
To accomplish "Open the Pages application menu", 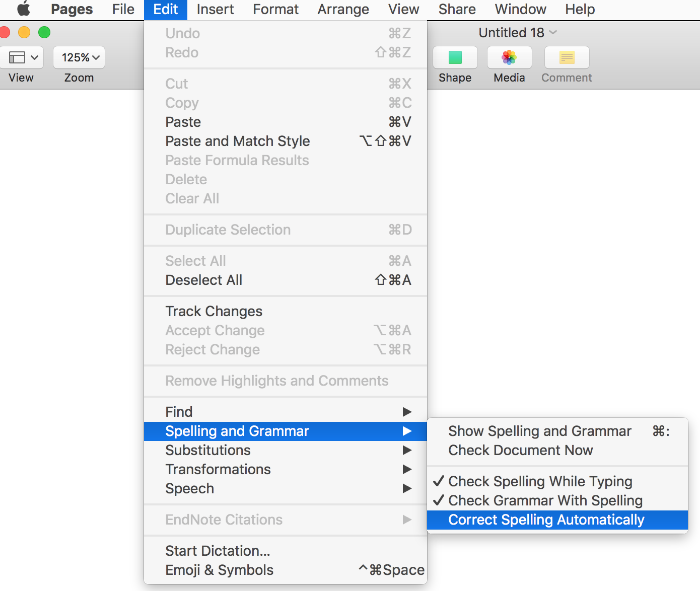I will tap(72, 9).
